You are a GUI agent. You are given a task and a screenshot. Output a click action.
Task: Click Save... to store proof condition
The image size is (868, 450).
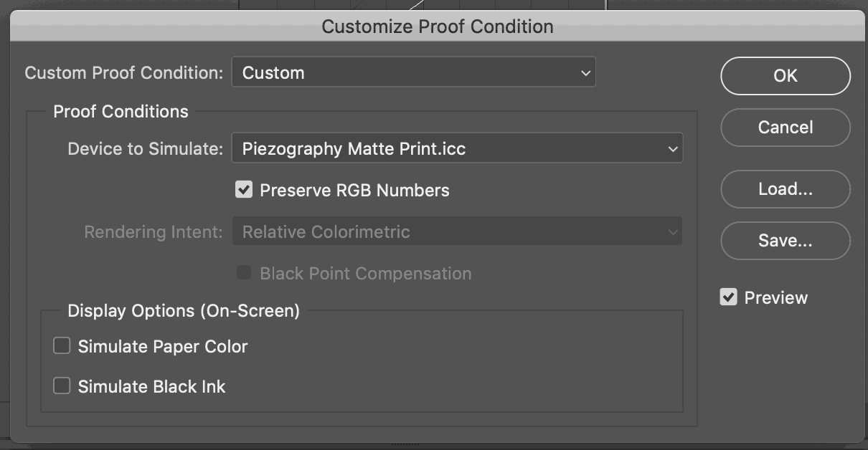coord(785,241)
